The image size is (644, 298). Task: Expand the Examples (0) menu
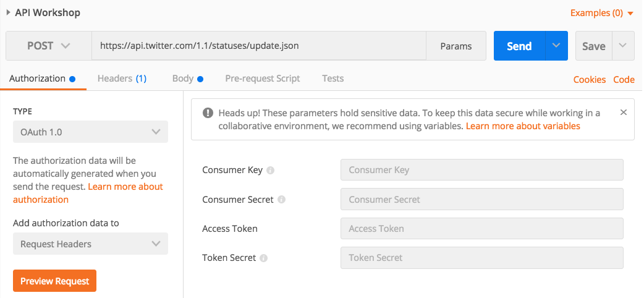[x=601, y=12]
